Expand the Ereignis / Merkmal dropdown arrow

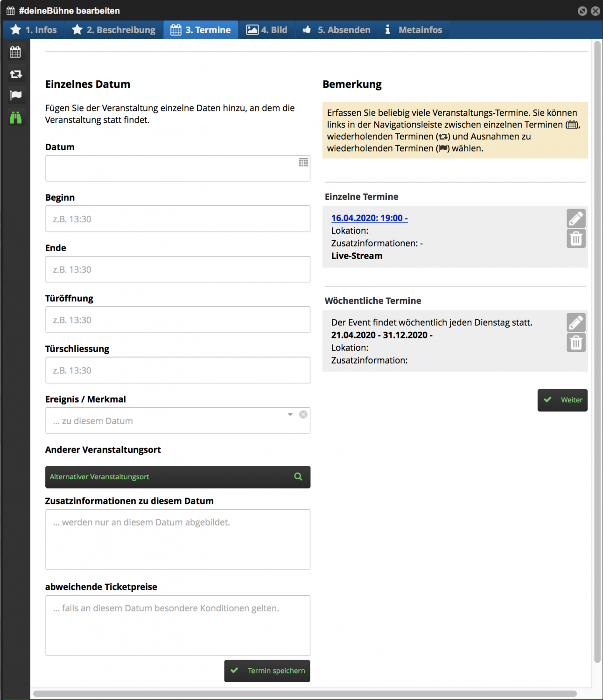(x=290, y=414)
